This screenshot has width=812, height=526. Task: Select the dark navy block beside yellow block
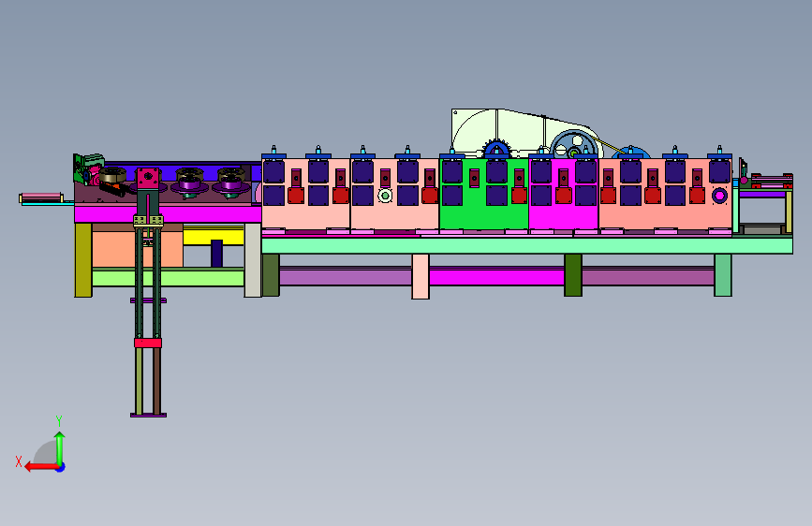tap(216, 254)
